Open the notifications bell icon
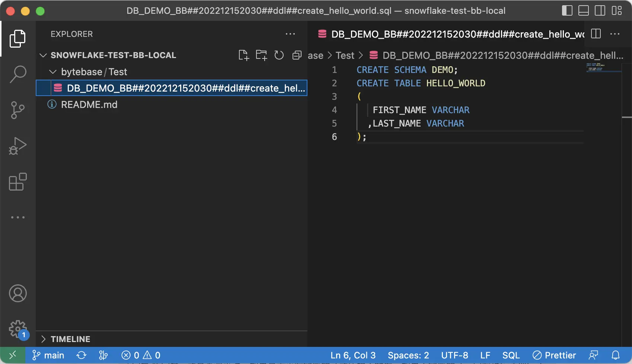Viewport: 632px width, 364px height. pos(617,355)
